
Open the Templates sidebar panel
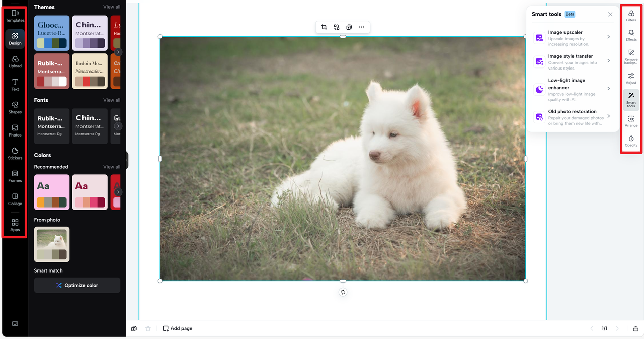(15, 16)
